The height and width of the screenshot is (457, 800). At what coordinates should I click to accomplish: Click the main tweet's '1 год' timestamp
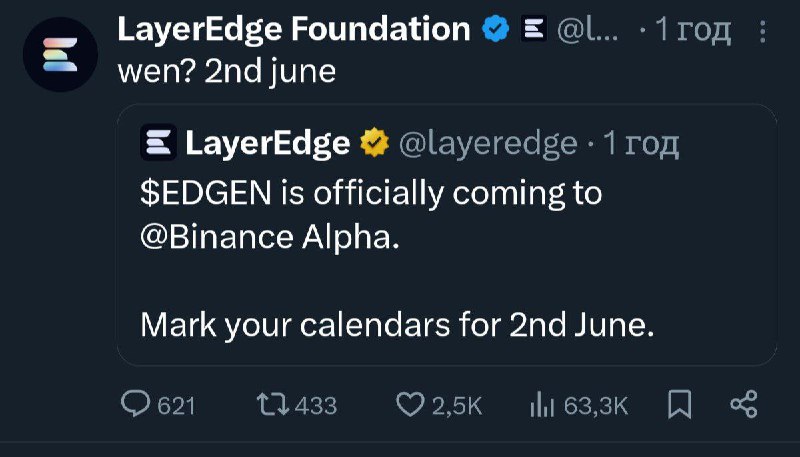(692, 31)
